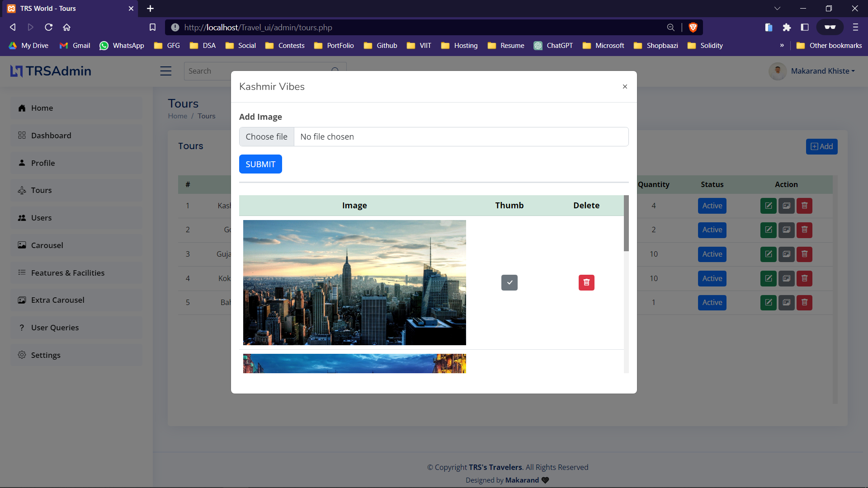The height and width of the screenshot is (488, 868).
Task: Click the modal image list scrollbar
Action: click(626, 223)
